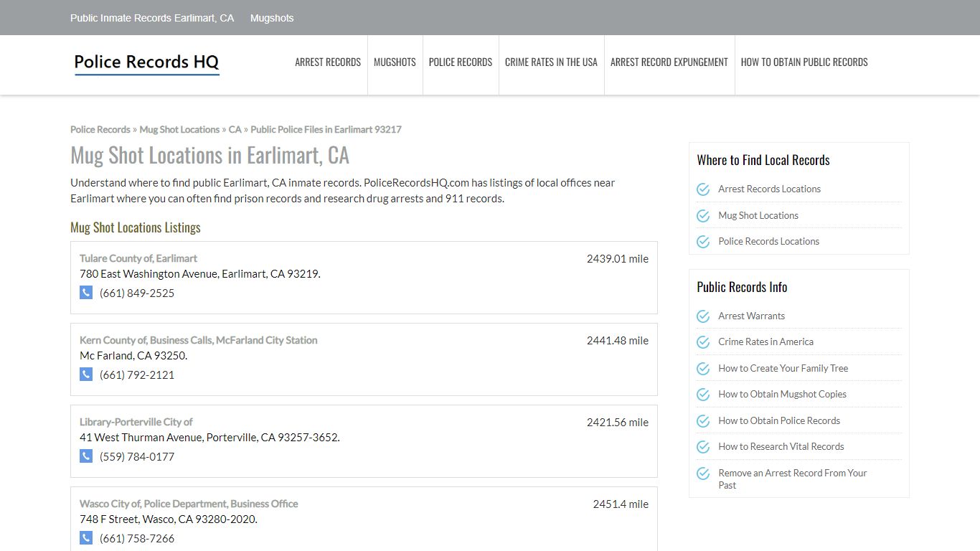Click the phone icon beside (559) 784-0177

click(x=86, y=456)
